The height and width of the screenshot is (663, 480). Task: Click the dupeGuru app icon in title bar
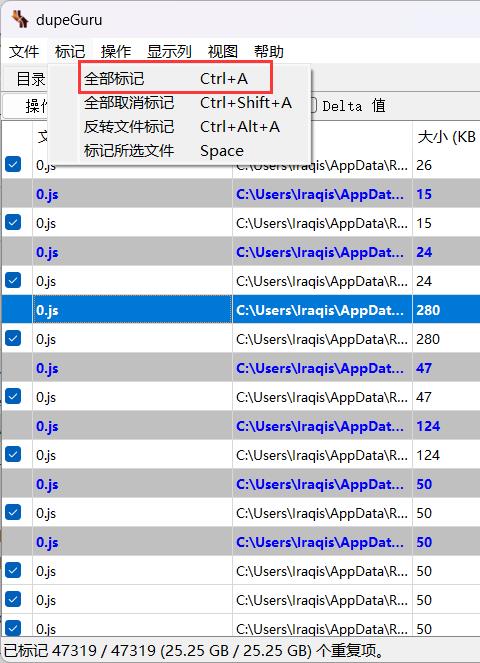(19, 19)
